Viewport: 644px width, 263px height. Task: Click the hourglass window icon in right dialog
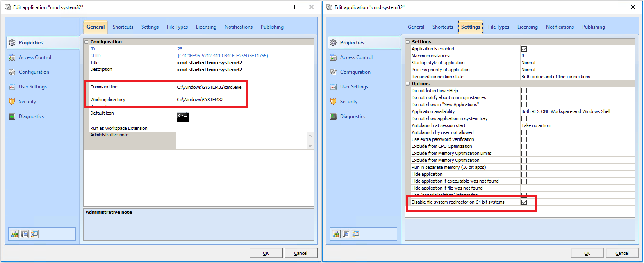(x=356, y=234)
